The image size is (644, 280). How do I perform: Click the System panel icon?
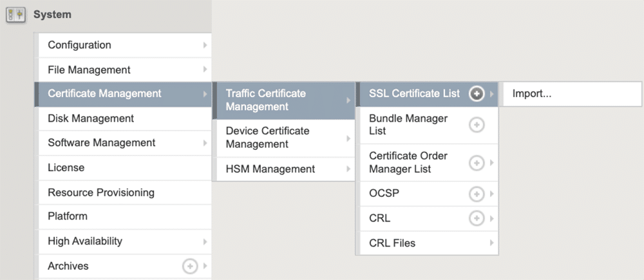[x=15, y=14]
